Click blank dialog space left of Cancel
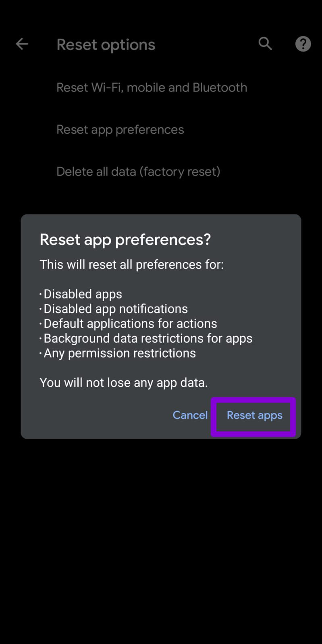Screen dimensions: 322x644 (x=97, y=415)
